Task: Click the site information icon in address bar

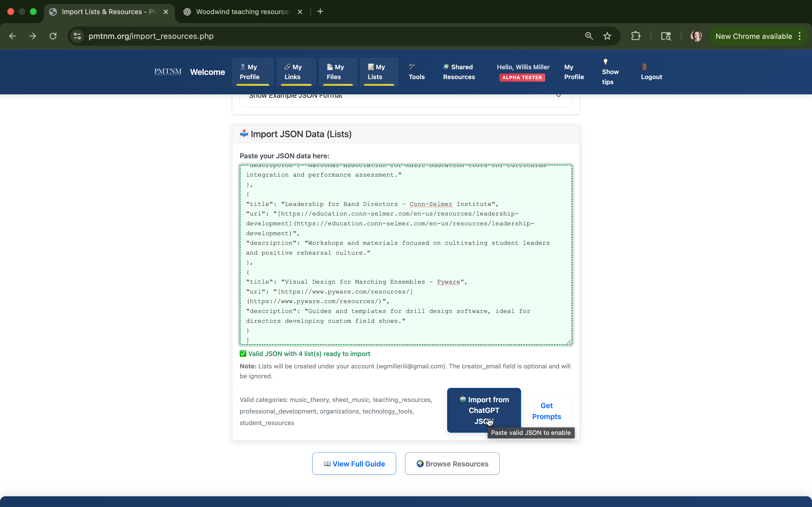Action: [78, 36]
